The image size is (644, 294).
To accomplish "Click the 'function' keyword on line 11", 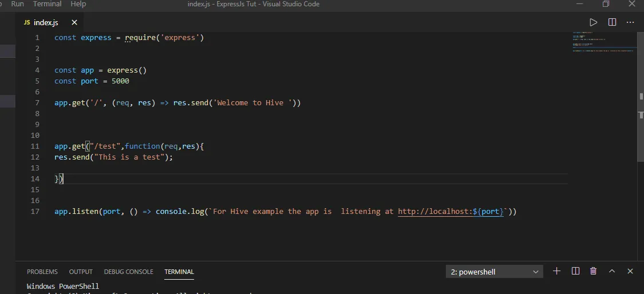I will [x=143, y=146].
